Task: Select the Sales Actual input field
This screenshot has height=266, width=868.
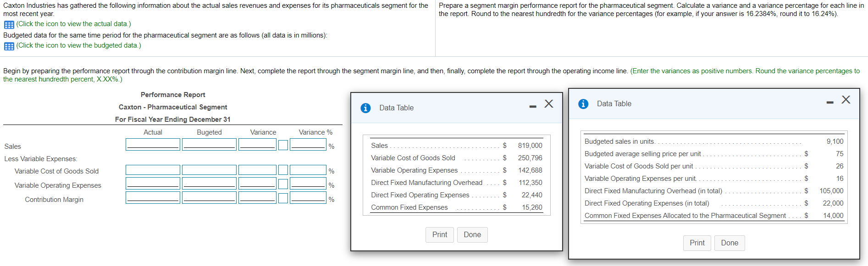Action: tap(153, 145)
